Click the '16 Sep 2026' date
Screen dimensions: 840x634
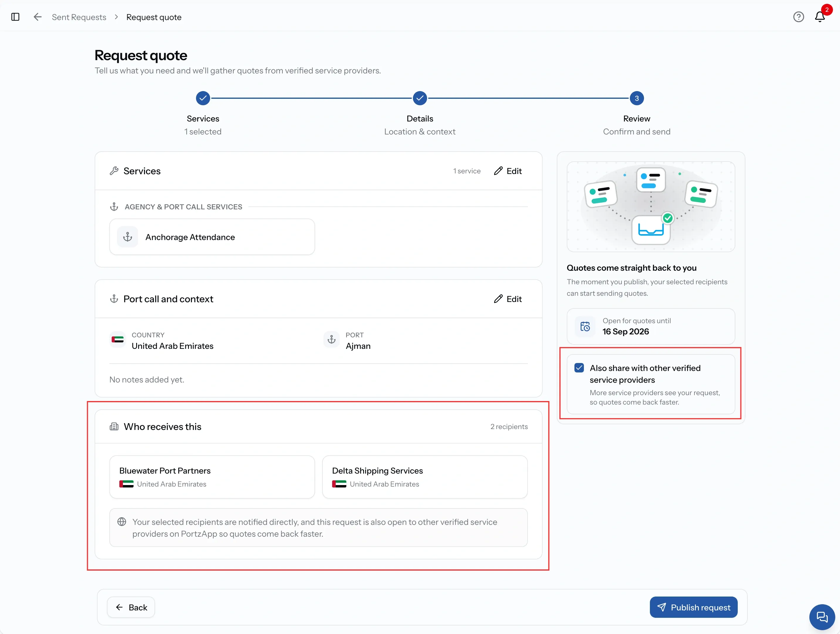(625, 332)
